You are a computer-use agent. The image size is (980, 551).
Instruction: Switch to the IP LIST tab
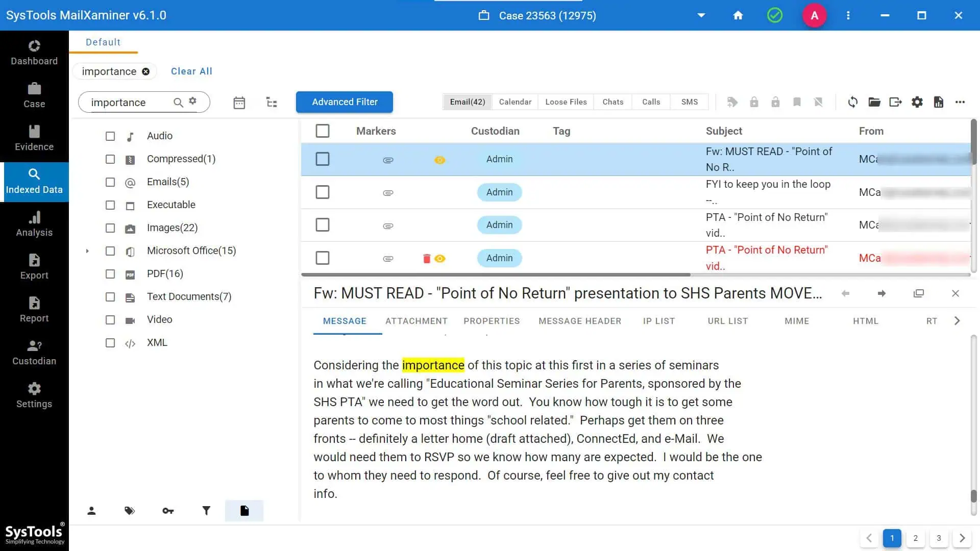[659, 321]
